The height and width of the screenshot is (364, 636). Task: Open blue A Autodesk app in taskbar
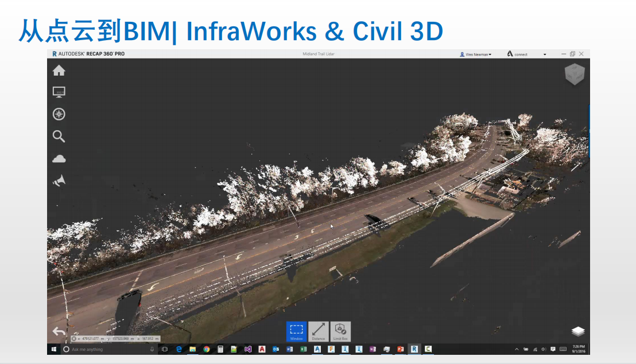[x=317, y=349]
